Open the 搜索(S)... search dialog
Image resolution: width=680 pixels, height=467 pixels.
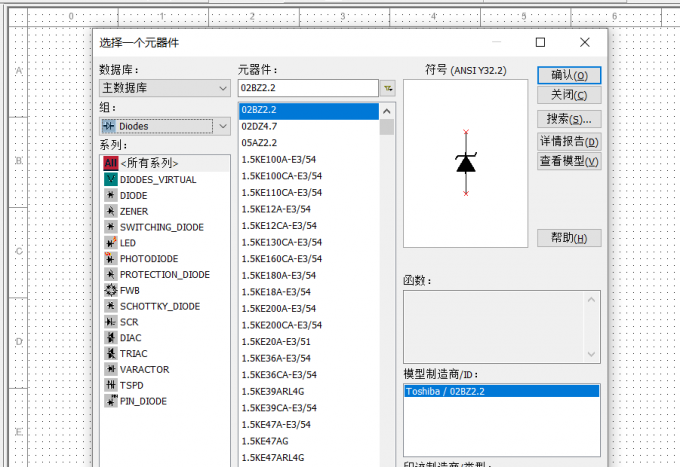[569, 119]
